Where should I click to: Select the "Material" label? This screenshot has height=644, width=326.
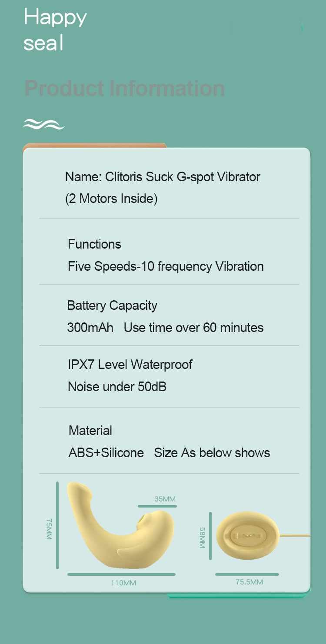(x=90, y=431)
